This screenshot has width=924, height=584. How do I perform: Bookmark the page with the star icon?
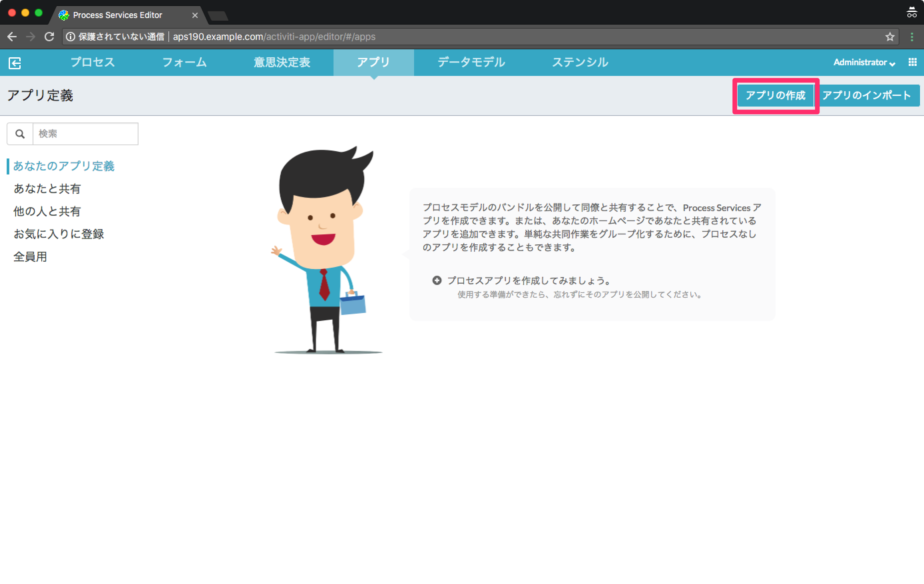(x=890, y=37)
